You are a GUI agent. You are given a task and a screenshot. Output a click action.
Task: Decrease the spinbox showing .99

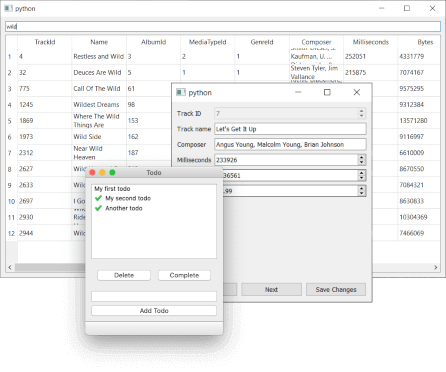coord(362,193)
